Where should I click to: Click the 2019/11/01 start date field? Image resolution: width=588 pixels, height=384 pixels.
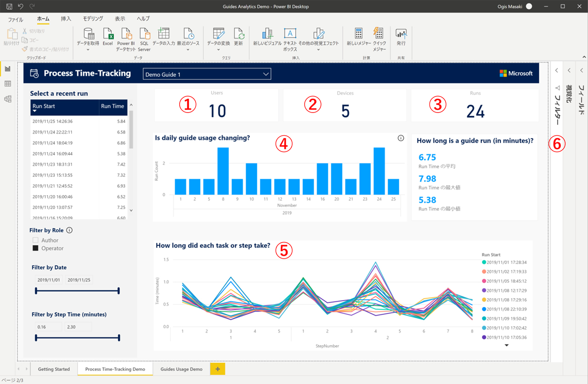(49, 279)
